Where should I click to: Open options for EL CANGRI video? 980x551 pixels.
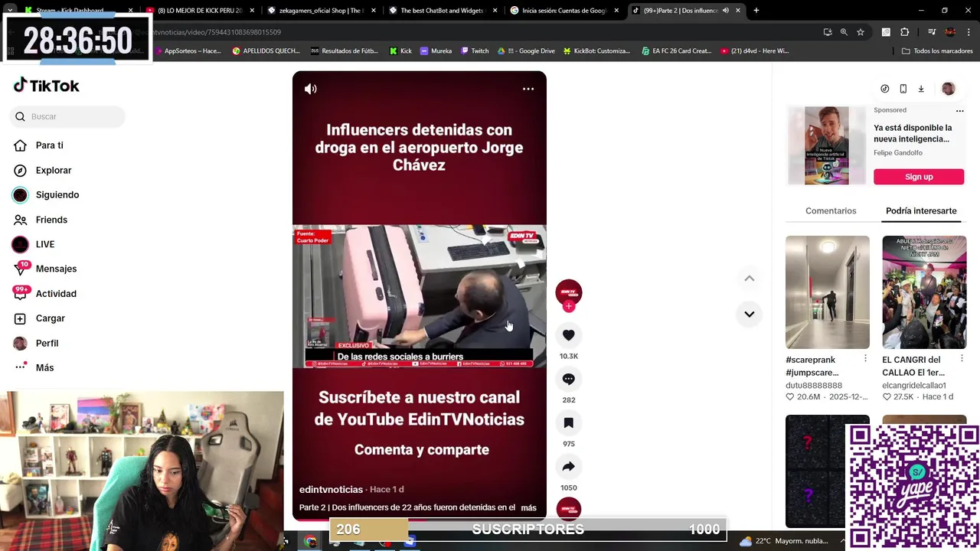tap(962, 358)
